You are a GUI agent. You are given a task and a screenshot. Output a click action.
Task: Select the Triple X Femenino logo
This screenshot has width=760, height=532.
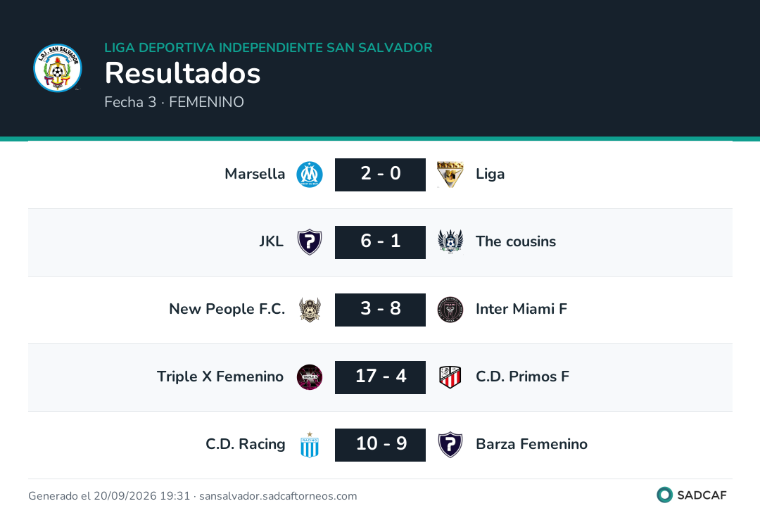click(x=310, y=377)
